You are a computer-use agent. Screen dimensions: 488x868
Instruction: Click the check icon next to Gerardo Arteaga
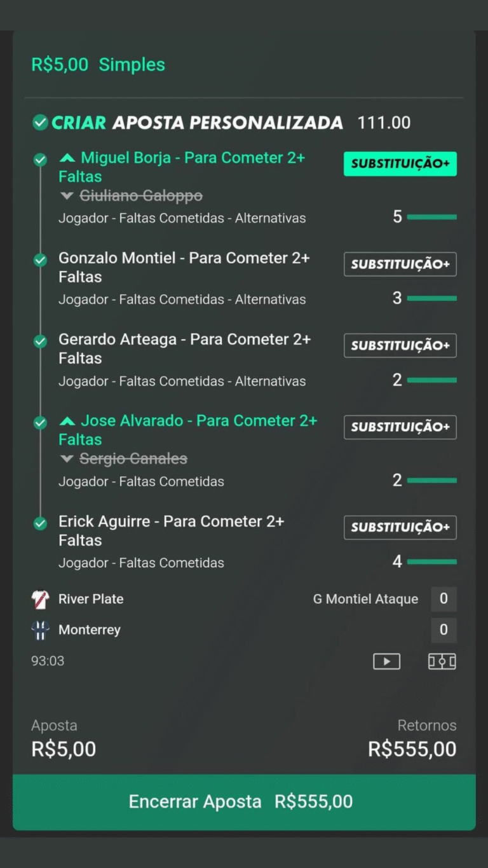coord(40,341)
